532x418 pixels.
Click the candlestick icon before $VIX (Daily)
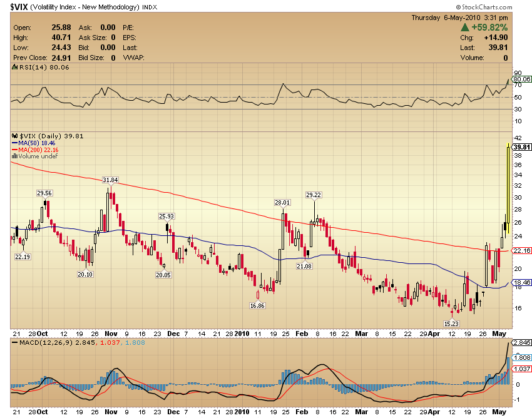coord(14,136)
